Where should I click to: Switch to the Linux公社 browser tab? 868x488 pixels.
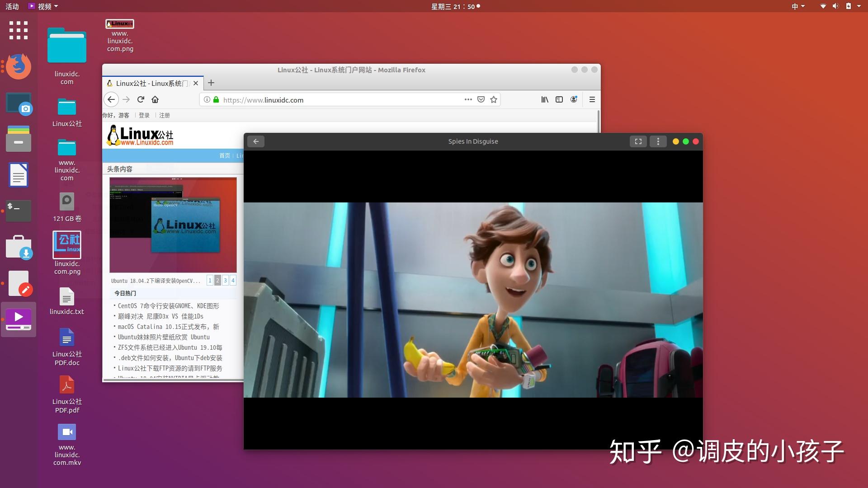pyautogui.click(x=149, y=83)
